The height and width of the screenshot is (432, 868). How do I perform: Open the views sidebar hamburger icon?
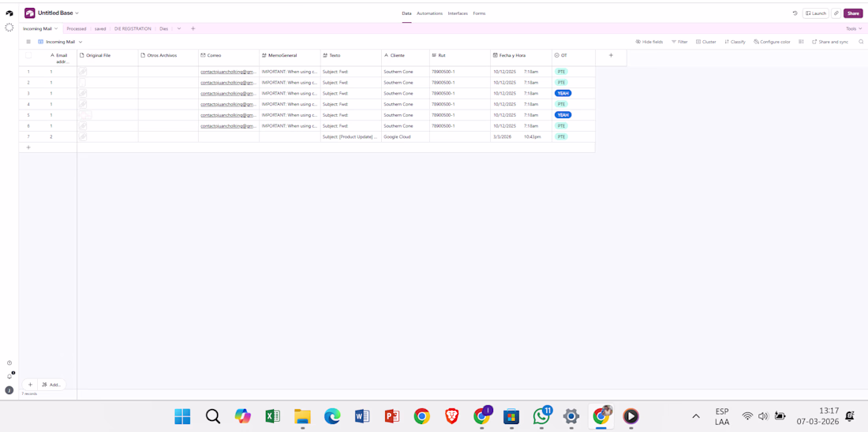click(x=28, y=42)
